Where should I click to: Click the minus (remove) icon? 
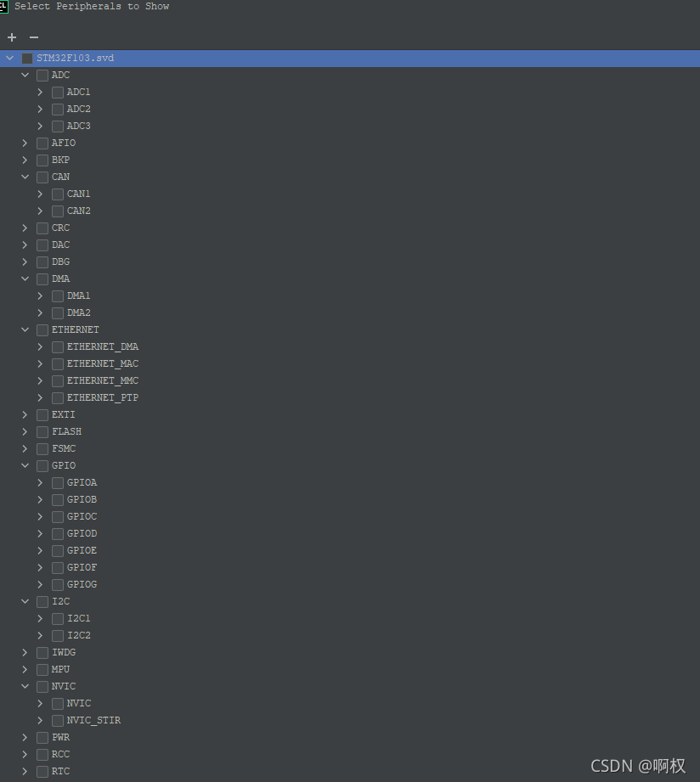pyautogui.click(x=34, y=37)
